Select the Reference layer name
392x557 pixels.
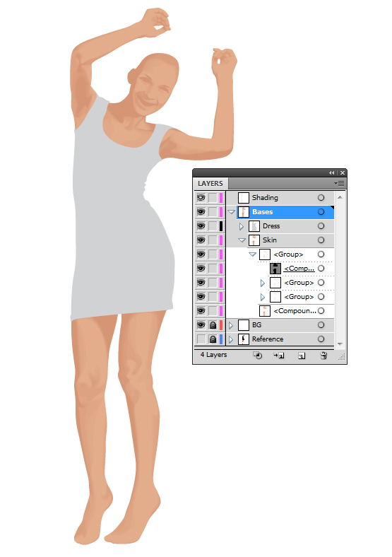point(268,339)
